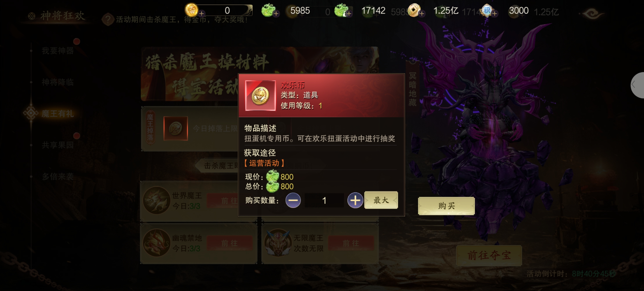644x291 pixels.
Task: Go to 幽魂禁地 via 前往 button
Action: click(x=230, y=243)
